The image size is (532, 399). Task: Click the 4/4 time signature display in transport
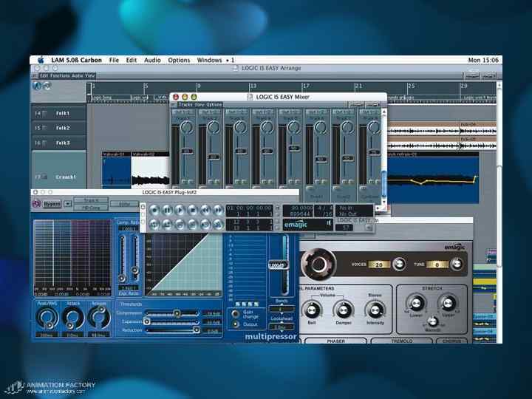click(x=324, y=211)
